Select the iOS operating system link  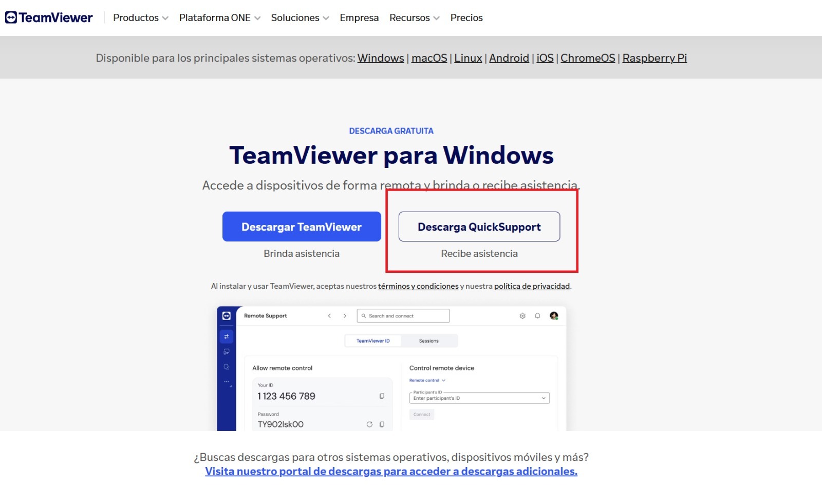tap(545, 58)
